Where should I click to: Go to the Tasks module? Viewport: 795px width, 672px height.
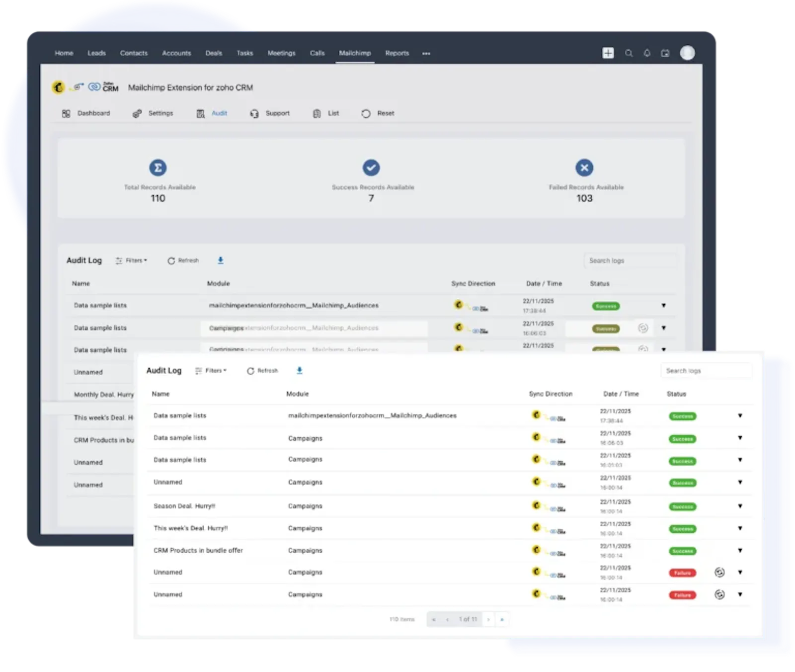(x=244, y=53)
